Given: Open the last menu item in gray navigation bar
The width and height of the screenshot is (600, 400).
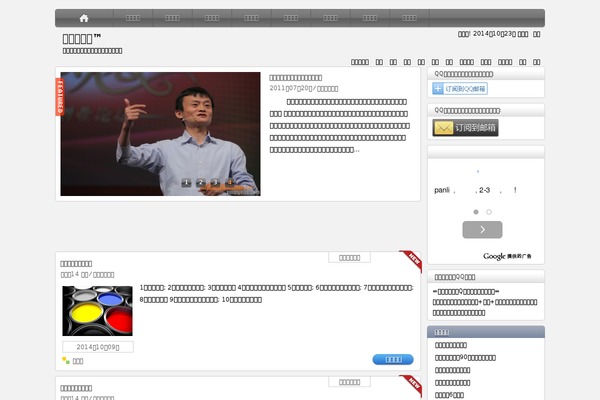Looking at the screenshot, I should [409, 18].
